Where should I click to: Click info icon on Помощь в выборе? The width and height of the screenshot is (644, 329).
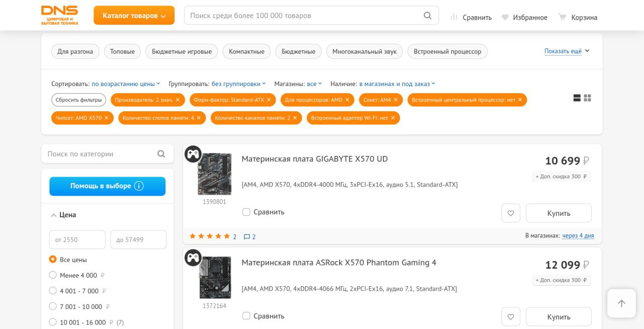tap(139, 186)
